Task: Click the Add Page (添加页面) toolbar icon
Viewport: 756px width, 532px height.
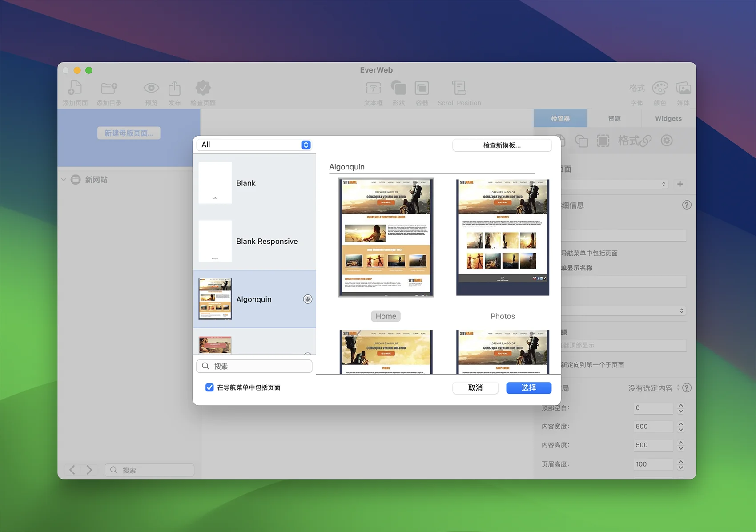Action: (75, 88)
